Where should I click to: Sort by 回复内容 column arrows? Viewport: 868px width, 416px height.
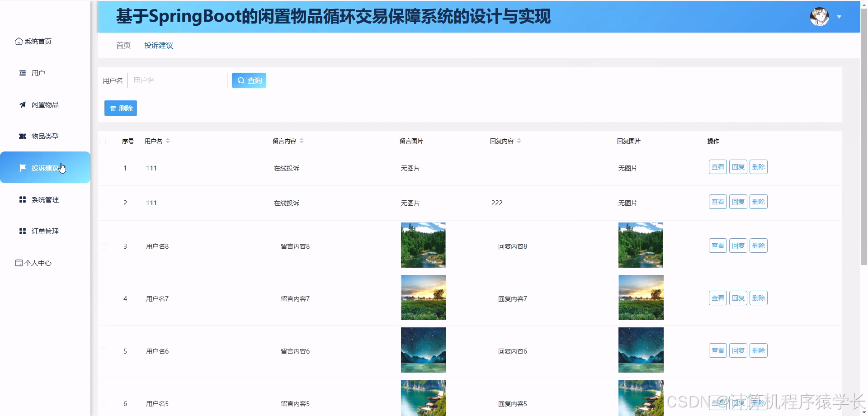click(519, 141)
